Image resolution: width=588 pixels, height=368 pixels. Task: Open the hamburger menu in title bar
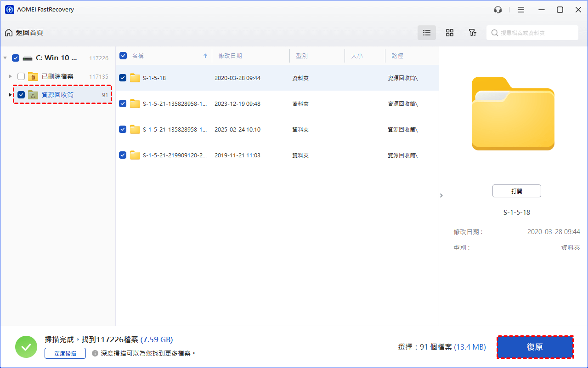pyautogui.click(x=520, y=10)
